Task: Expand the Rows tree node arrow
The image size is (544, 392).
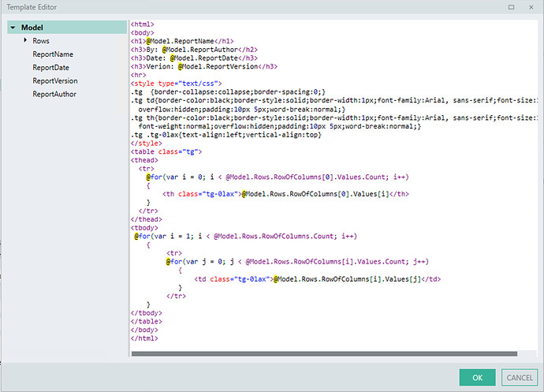Action: tap(25, 40)
